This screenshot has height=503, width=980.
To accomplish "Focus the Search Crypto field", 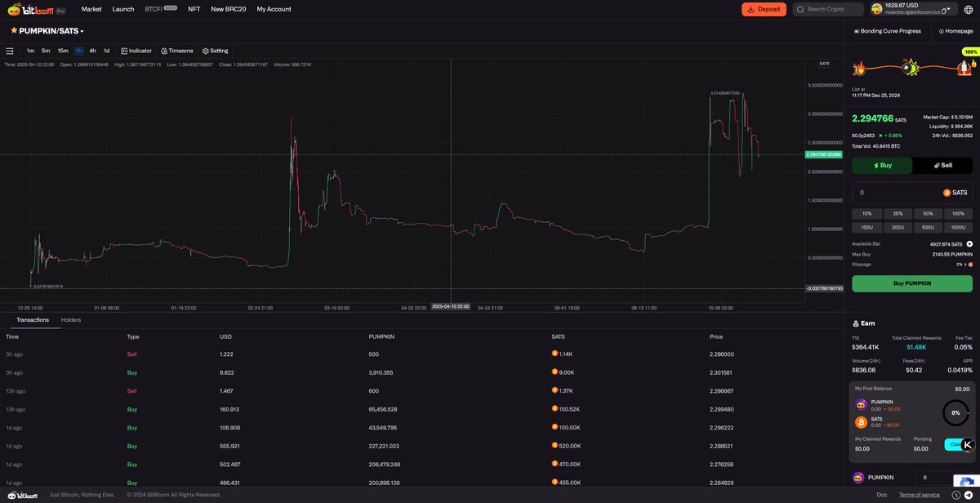I will pos(826,9).
